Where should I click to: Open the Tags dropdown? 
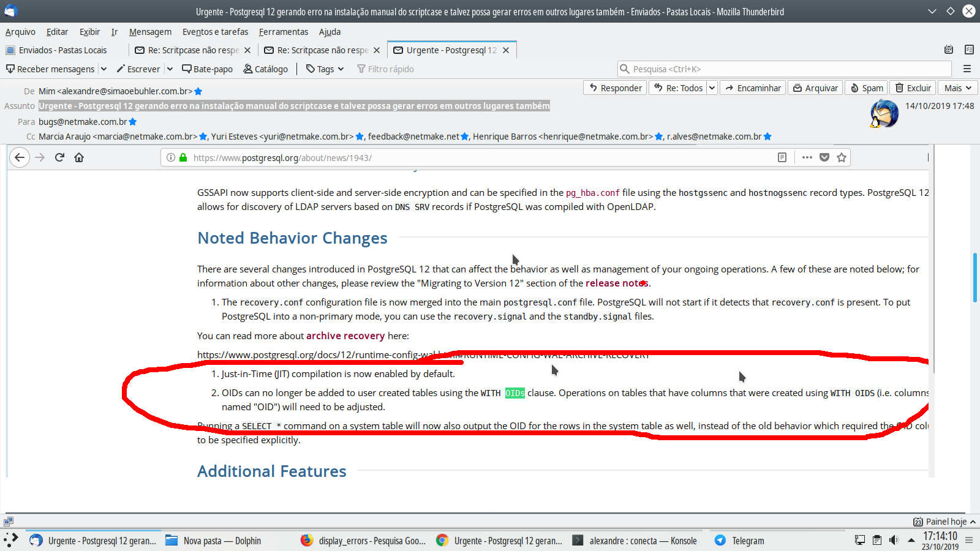click(x=325, y=69)
